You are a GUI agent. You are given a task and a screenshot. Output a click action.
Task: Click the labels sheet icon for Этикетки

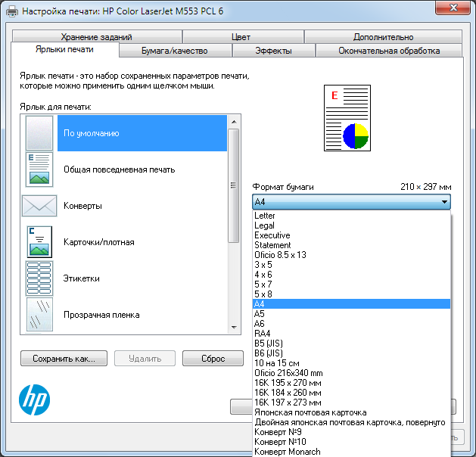point(39,278)
